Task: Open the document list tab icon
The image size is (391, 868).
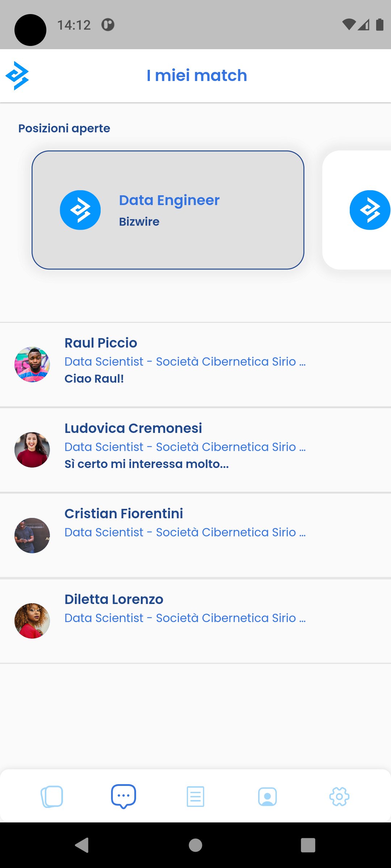Action: 195,796
